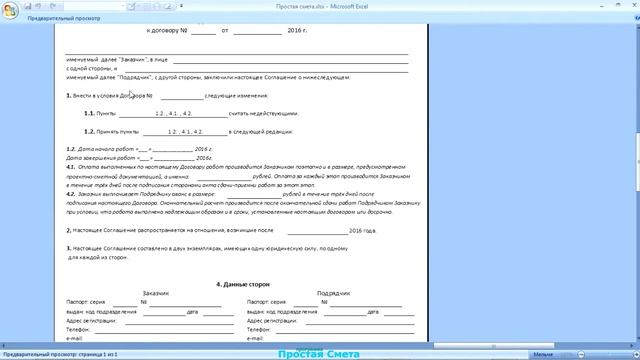Click zoom out minus button in status bar
Viewport: 640px width, 360px height.
point(581,355)
